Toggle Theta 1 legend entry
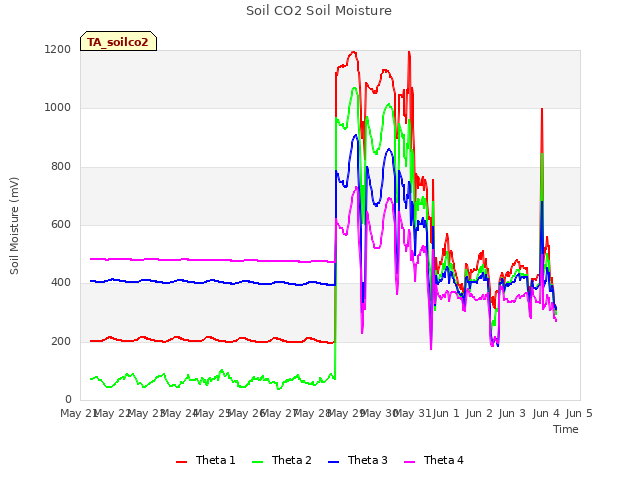Image resolution: width=640 pixels, height=480 pixels. tap(206, 460)
